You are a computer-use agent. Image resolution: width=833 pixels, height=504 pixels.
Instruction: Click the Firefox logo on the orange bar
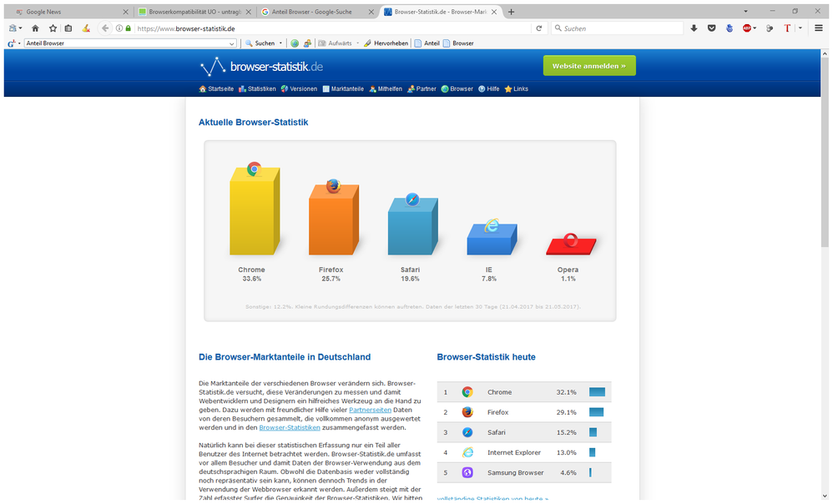(x=333, y=186)
